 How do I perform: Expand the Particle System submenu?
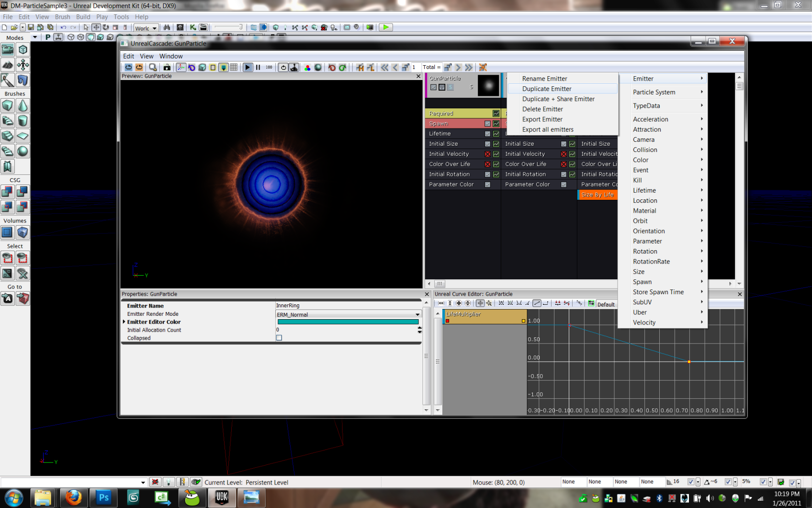[x=663, y=92]
